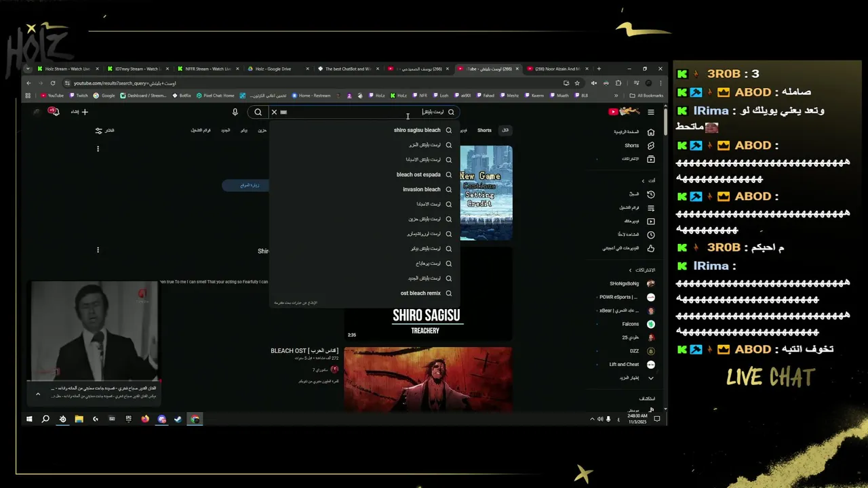Open the three-dot menu under the Filters icon

click(98, 149)
